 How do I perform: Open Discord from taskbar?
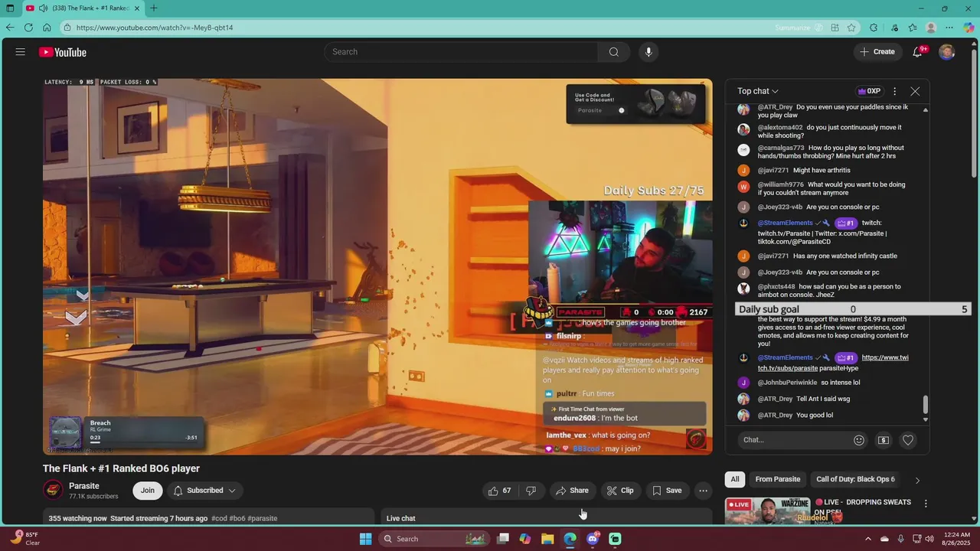point(593,539)
